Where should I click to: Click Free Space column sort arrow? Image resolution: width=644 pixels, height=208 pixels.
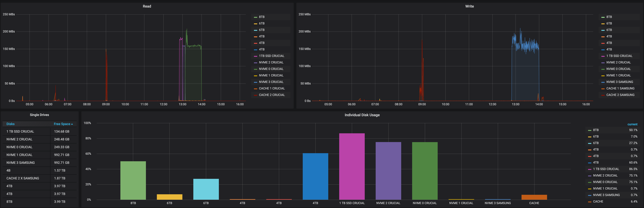[x=72, y=124]
